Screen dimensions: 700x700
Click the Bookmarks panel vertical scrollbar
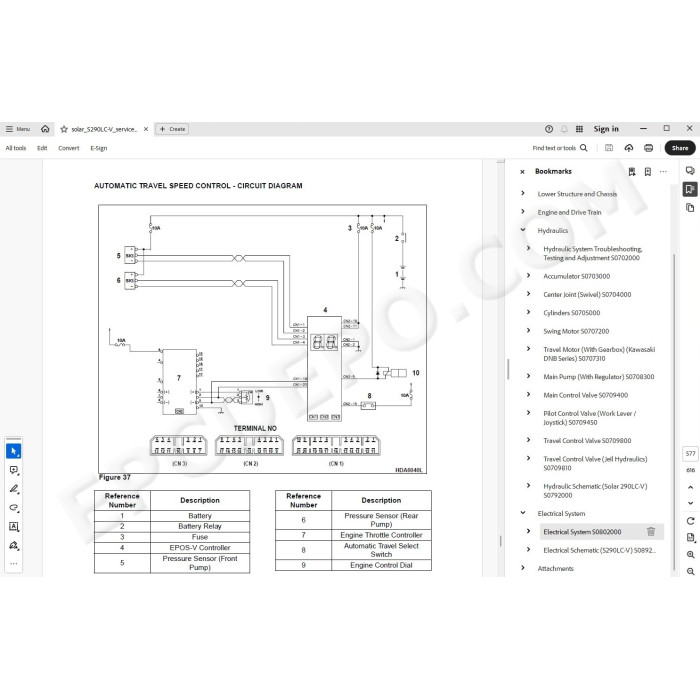(x=674, y=411)
